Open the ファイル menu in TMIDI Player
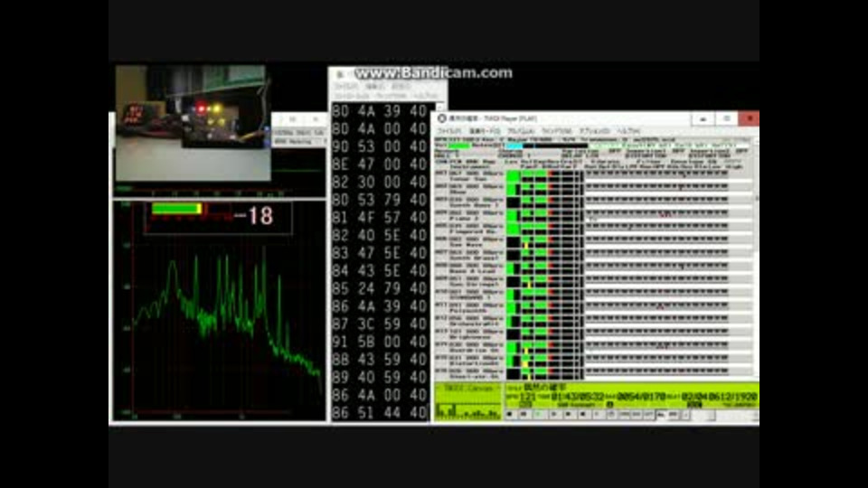The width and height of the screenshot is (868, 488). (449, 131)
